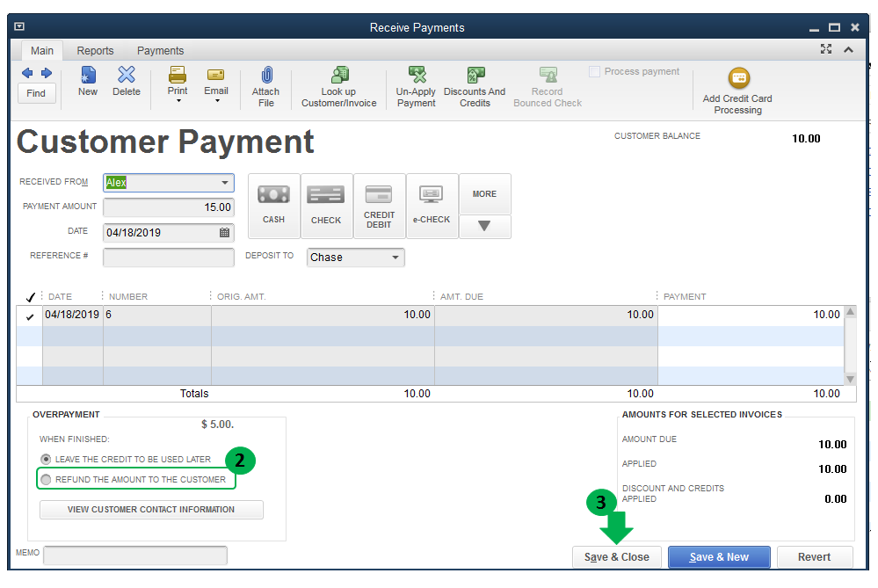Click invoice date 04/18/2019 cell

(x=72, y=315)
